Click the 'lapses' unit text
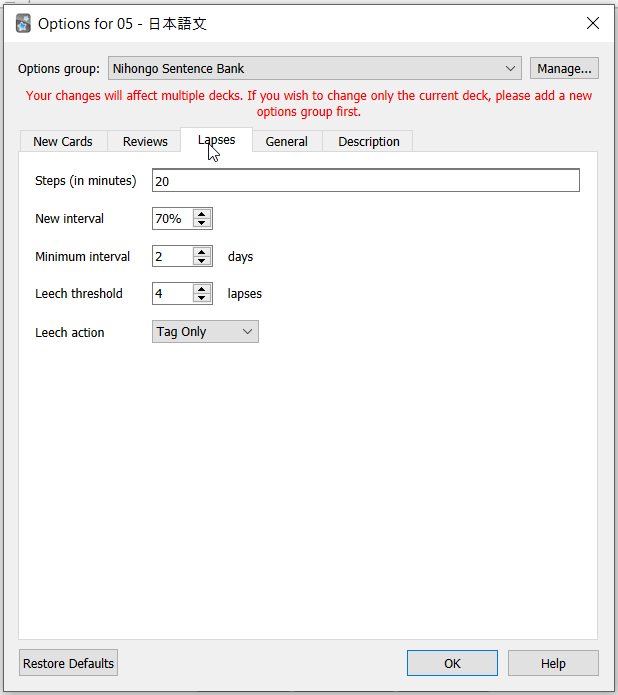Image resolution: width=618 pixels, height=695 pixels. point(245,294)
